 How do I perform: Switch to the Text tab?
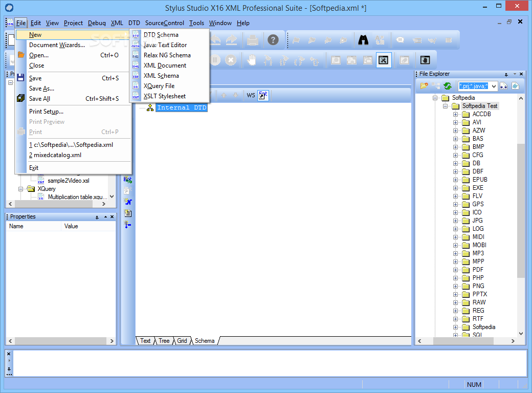coord(145,341)
